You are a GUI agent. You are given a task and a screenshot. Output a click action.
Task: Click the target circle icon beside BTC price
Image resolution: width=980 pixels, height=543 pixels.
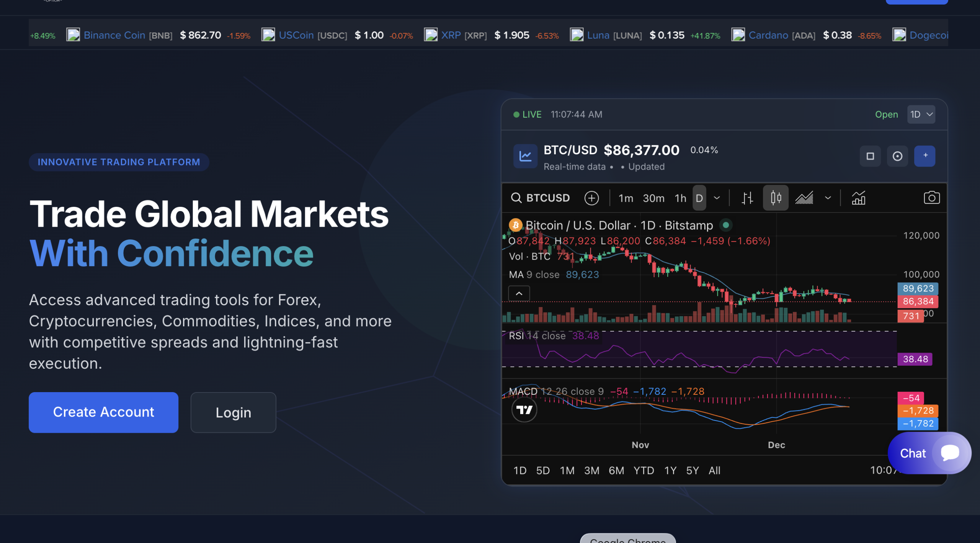coord(897,156)
